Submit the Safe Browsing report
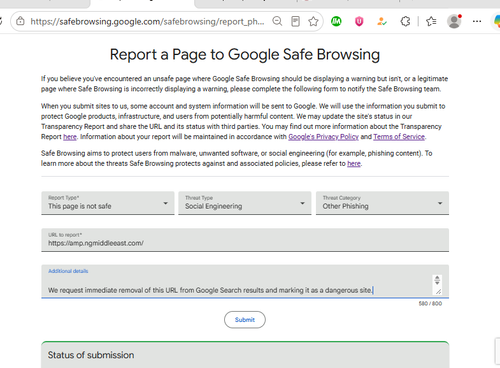The height and width of the screenshot is (368, 500). tap(245, 320)
